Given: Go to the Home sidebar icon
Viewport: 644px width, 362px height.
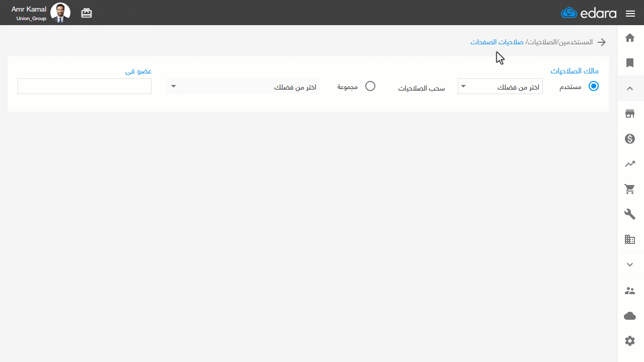Looking at the screenshot, I should (x=630, y=38).
